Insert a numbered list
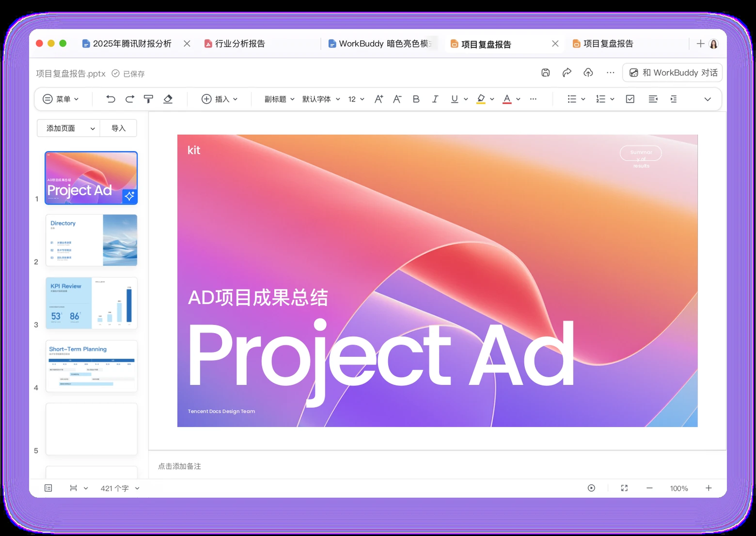 600,99
